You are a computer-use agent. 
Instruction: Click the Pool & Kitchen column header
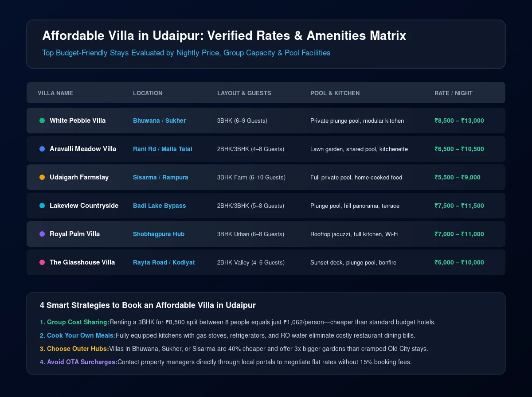[335, 93]
